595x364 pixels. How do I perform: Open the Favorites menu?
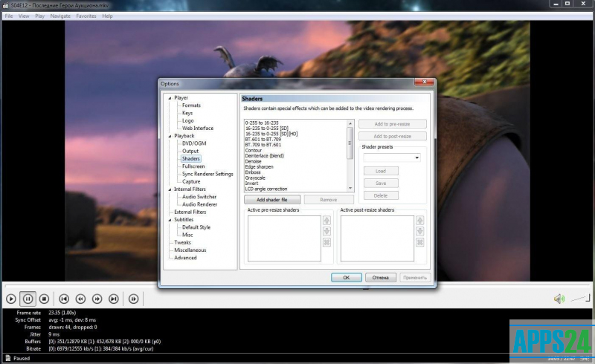[x=86, y=16]
